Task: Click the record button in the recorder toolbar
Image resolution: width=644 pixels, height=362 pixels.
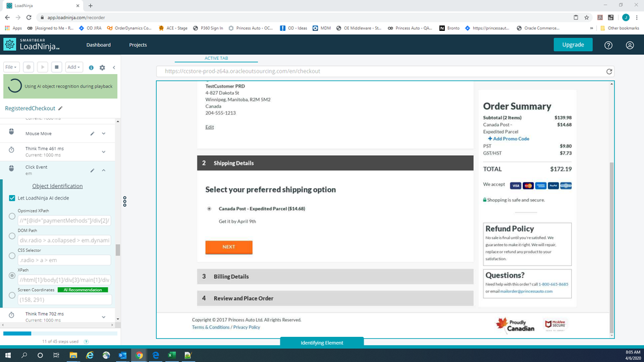Action: 29,67
